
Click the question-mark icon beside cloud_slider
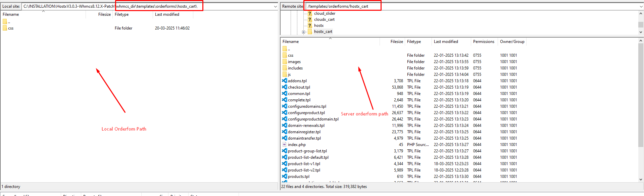(x=310, y=13)
